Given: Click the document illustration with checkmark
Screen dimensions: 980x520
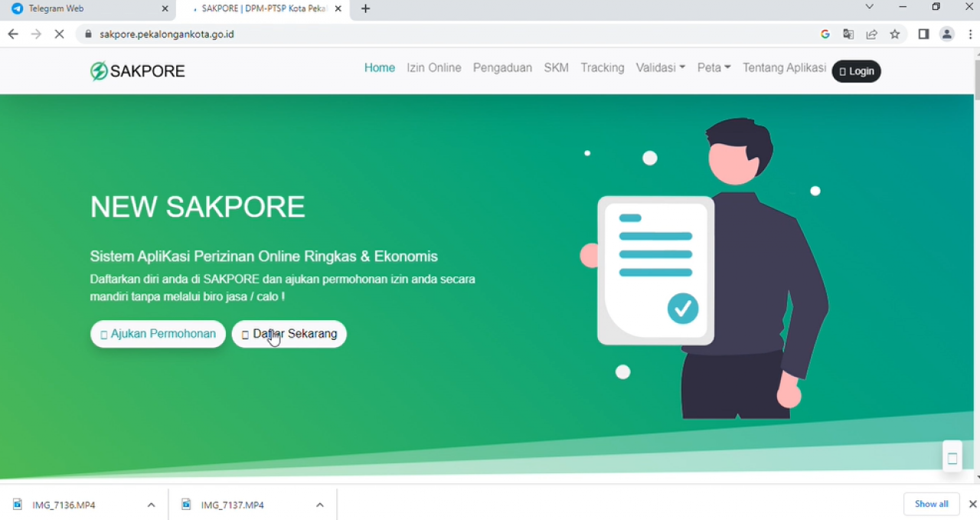Looking at the screenshot, I should coord(655,270).
